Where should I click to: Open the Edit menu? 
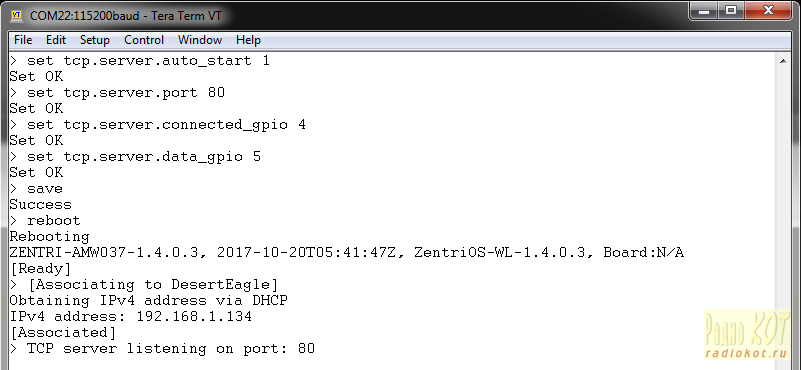[56, 40]
